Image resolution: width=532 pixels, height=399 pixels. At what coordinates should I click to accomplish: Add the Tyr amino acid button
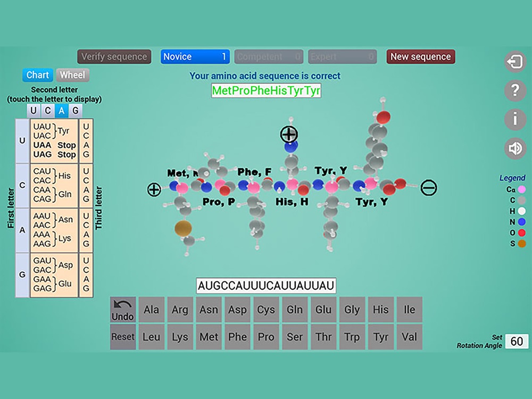[380, 337]
